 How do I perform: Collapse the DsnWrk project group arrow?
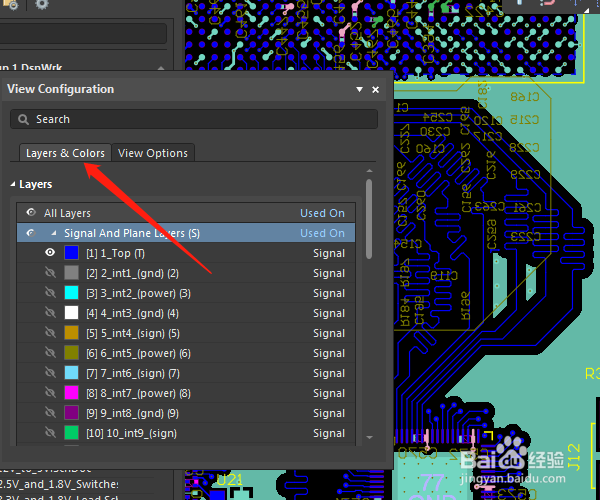[x=161, y=68]
